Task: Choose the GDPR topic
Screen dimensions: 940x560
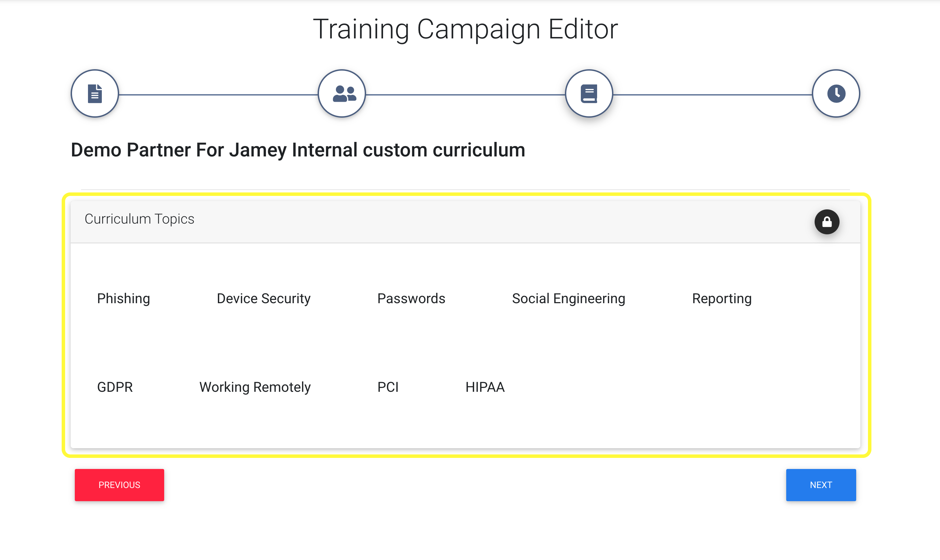Action: click(x=115, y=387)
